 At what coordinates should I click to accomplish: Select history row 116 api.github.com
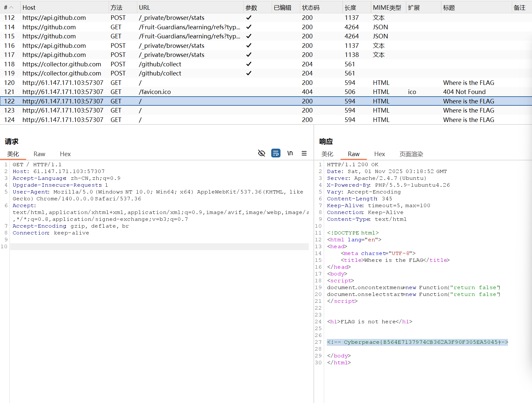click(x=266, y=46)
